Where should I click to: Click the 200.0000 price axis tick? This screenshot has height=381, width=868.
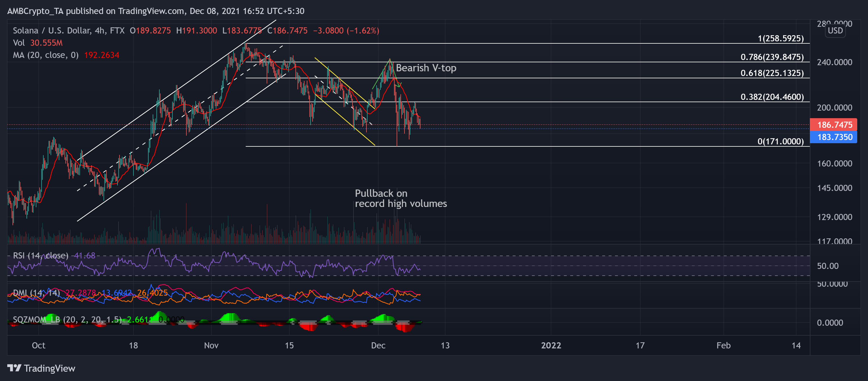[x=834, y=108]
